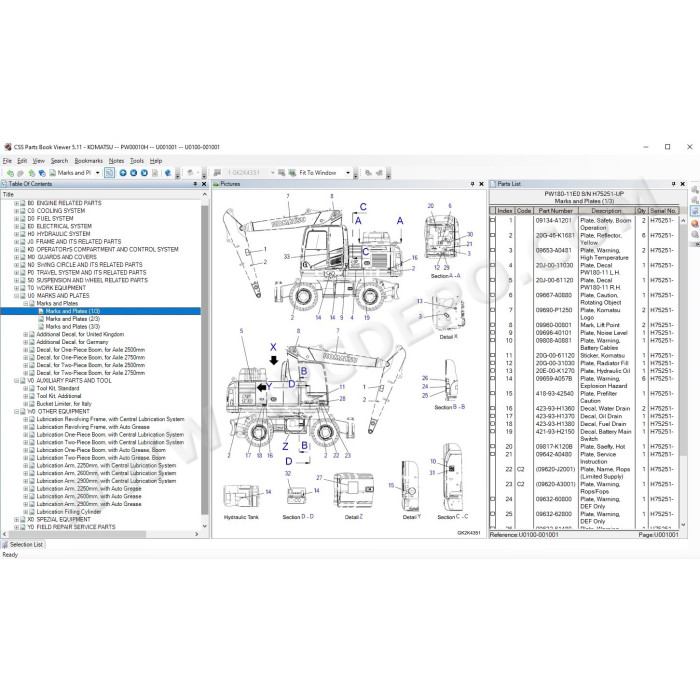Check the box for Mark, Lift Point row
The image size is (700, 700).
(x=492, y=325)
